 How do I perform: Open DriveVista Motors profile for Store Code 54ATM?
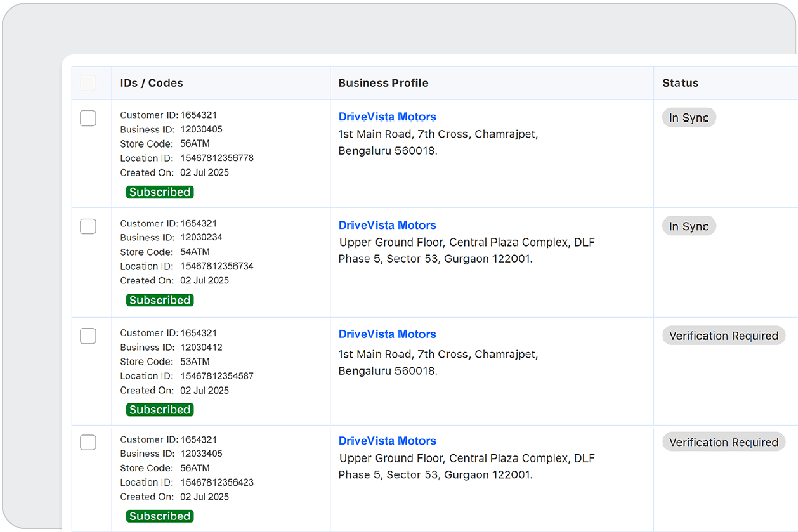pyautogui.click(x=387, y=225)
